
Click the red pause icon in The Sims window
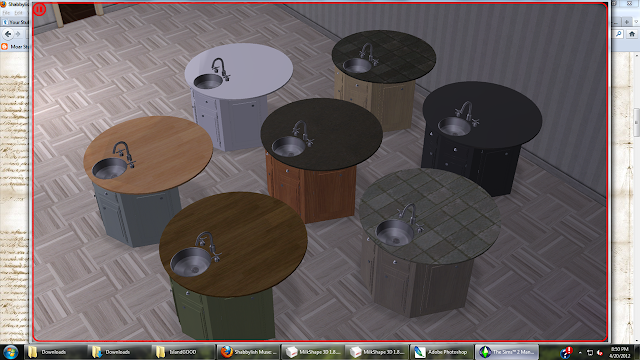40,9
